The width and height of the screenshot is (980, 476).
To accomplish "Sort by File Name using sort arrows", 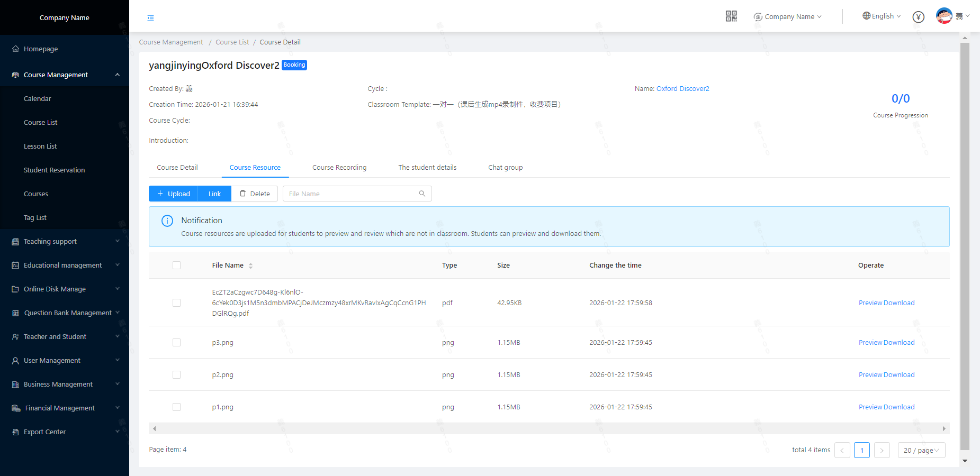I will (x=250, y=266).
